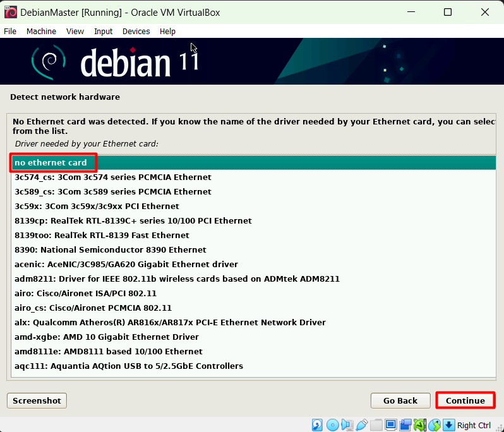Click the optical disc icon in status bar
504x432 pixels.
tap(332, 425)
